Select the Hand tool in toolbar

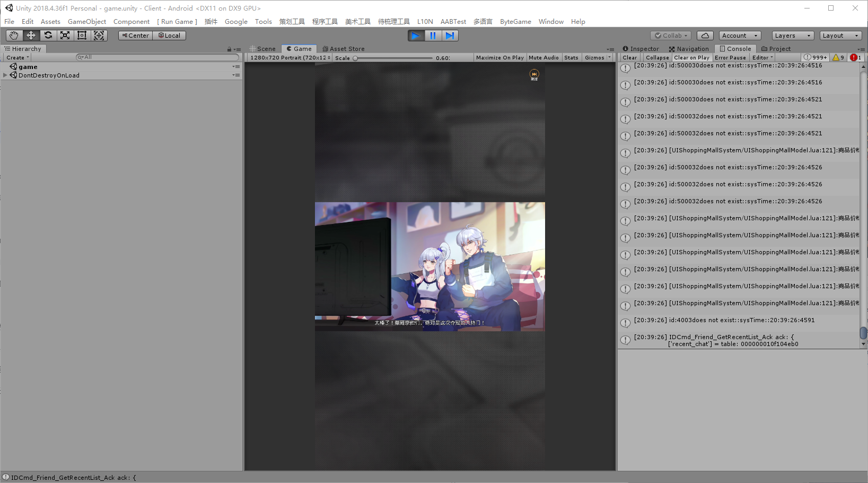pyautogui.click(x=14, y=36)
